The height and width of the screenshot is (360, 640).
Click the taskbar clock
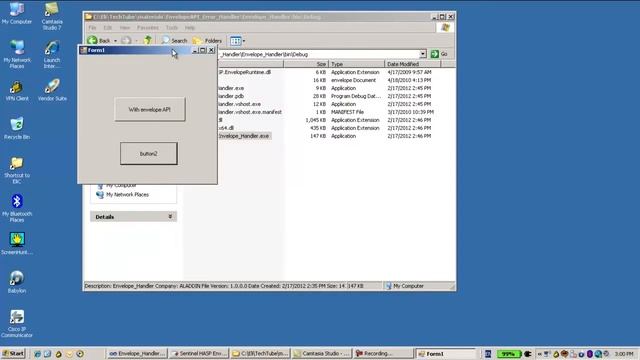[624, 354]
